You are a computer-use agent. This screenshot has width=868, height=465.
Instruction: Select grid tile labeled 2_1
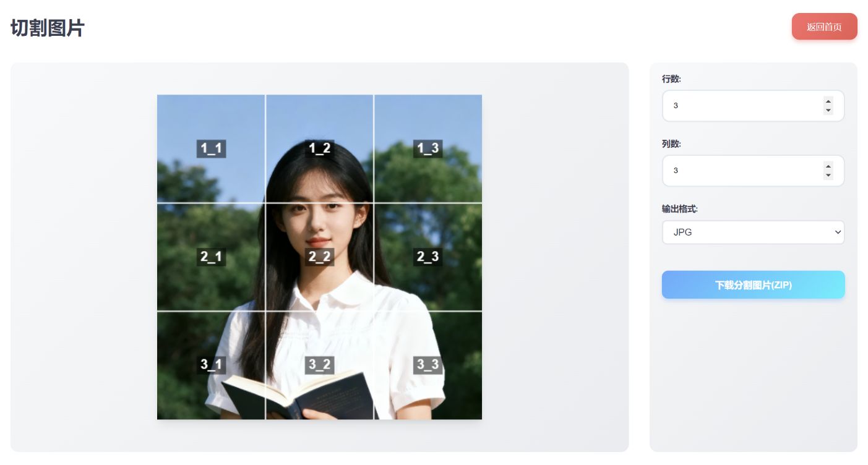[211, 257]
